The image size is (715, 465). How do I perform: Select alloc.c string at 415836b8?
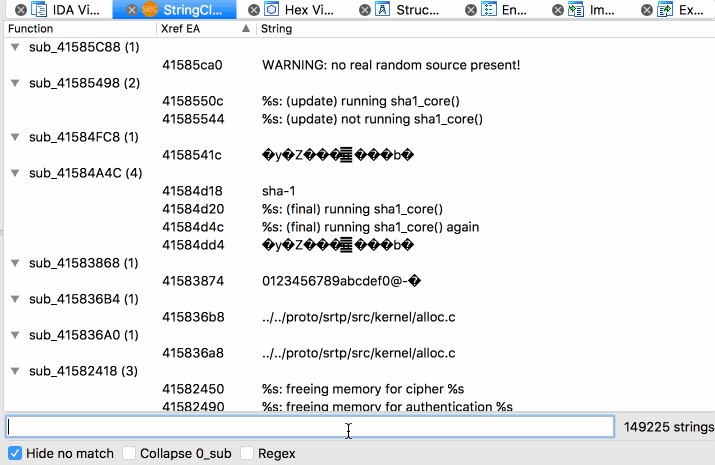tap(358, 317)
